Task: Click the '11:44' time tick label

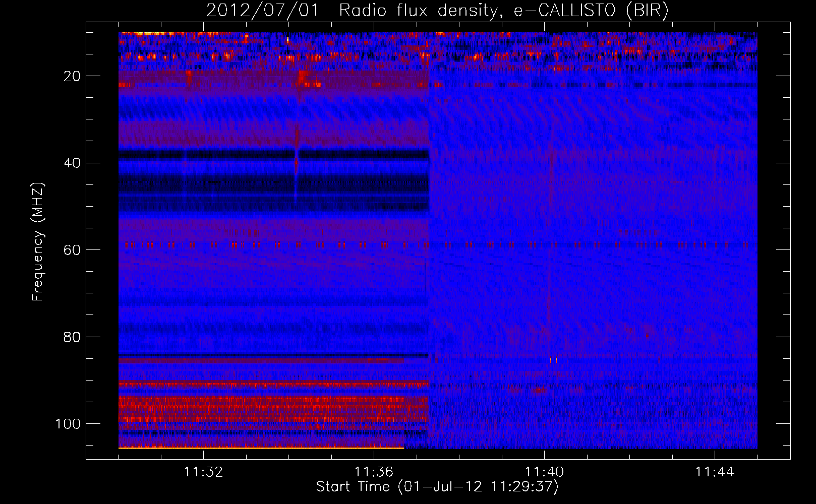Action: 715,472
